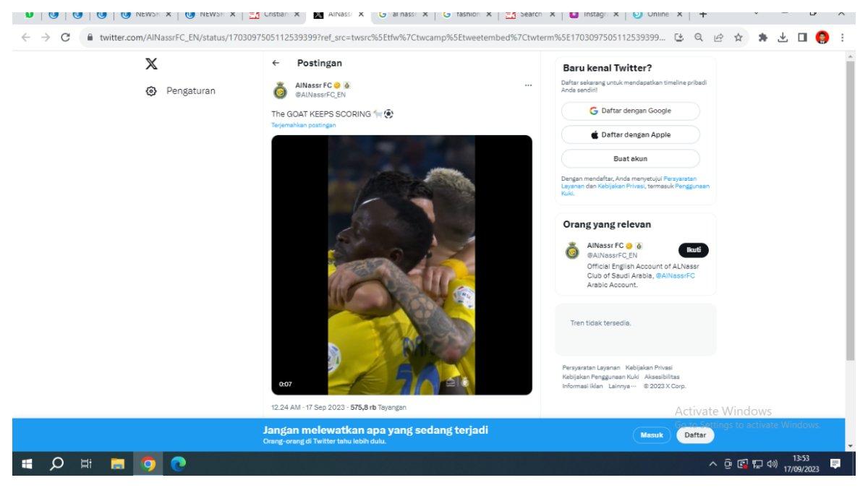This screenshot has width=868, height=488.
Task: Go forward with Chrome forward arrow
Action: point(45,38)
